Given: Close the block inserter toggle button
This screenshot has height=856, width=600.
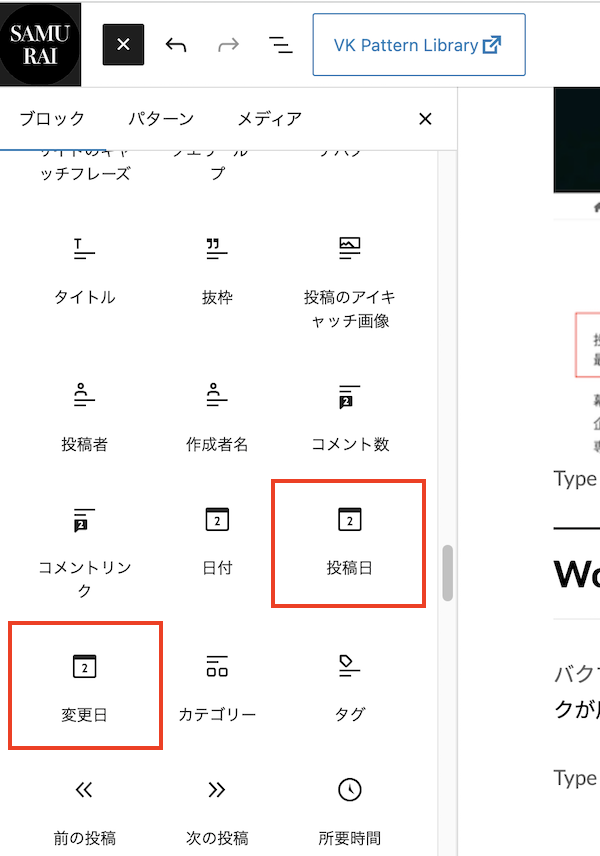Looking at the screenshot, I should [x=123, y=44].
